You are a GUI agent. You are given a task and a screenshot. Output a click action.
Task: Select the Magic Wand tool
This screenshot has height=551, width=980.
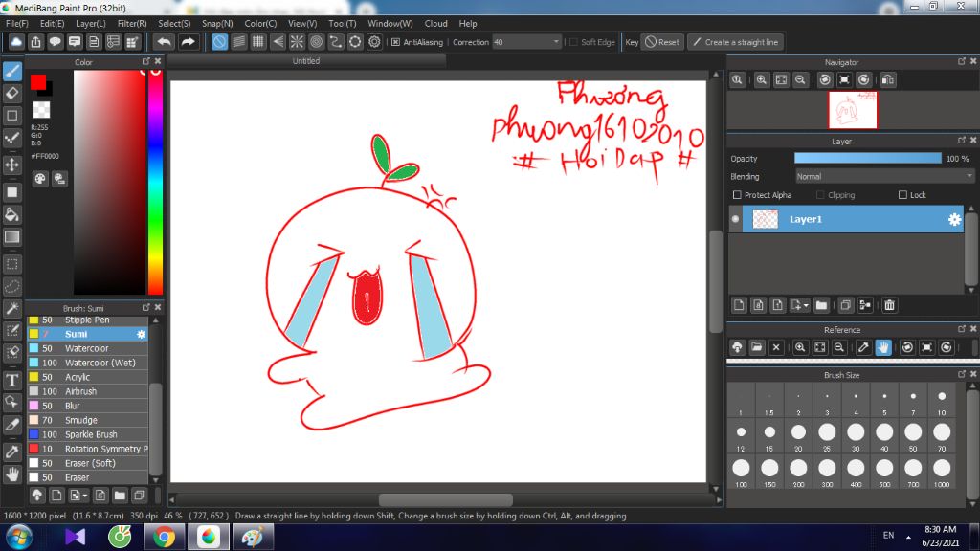(11, 309)
